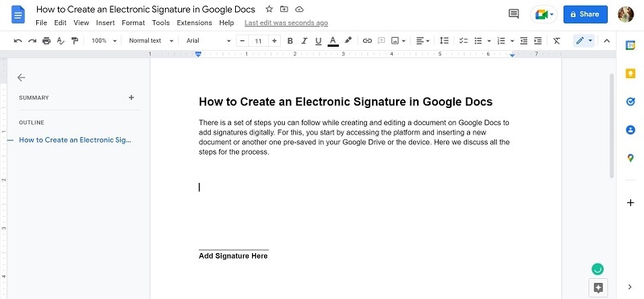This screenshot has width=644, height=299.
Task: Click the bulleted list icon
Action: coord(478,41)
